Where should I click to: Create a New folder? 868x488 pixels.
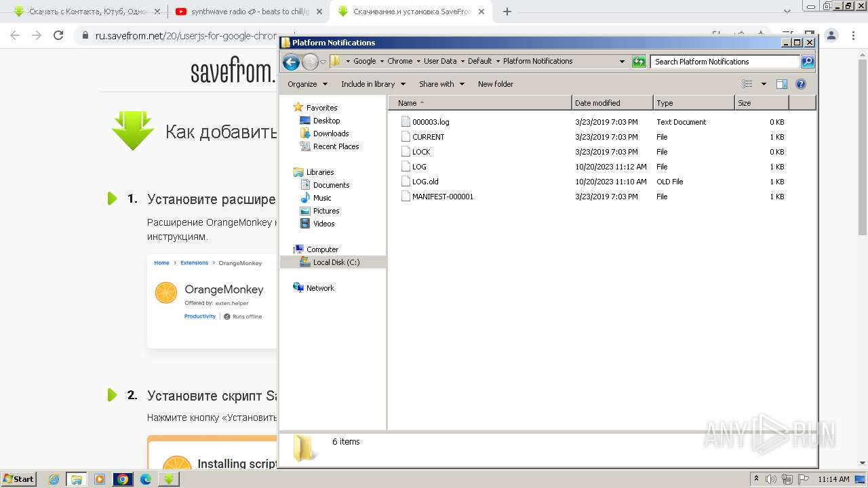[x=496, y=84]
